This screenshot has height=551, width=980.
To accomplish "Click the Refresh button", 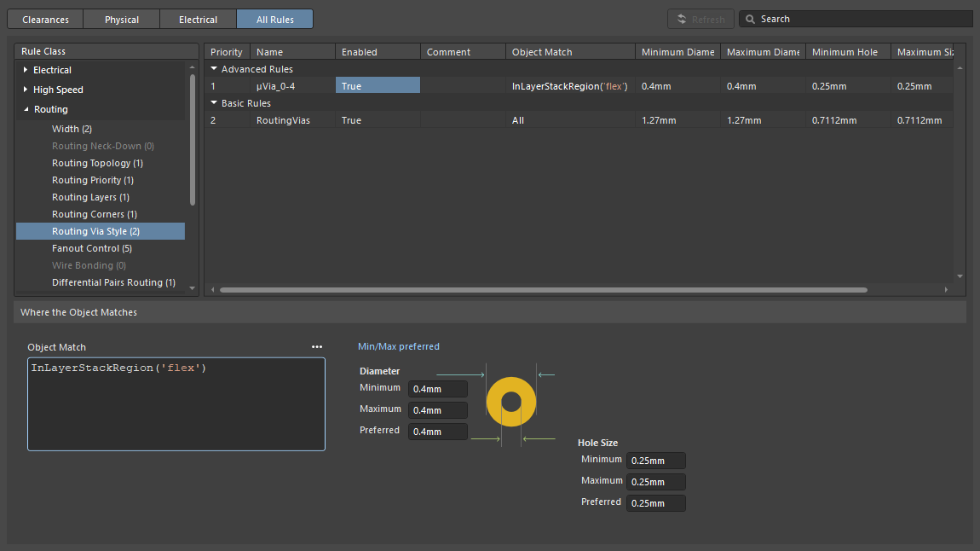I will [x=700, y=19].
